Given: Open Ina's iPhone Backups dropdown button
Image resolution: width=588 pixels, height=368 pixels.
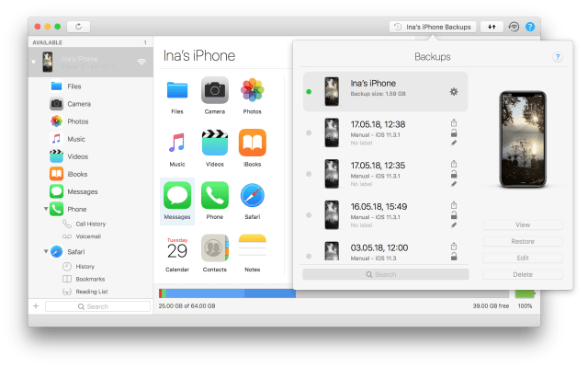Looking at the screenshot, I should tap(433, 27).
